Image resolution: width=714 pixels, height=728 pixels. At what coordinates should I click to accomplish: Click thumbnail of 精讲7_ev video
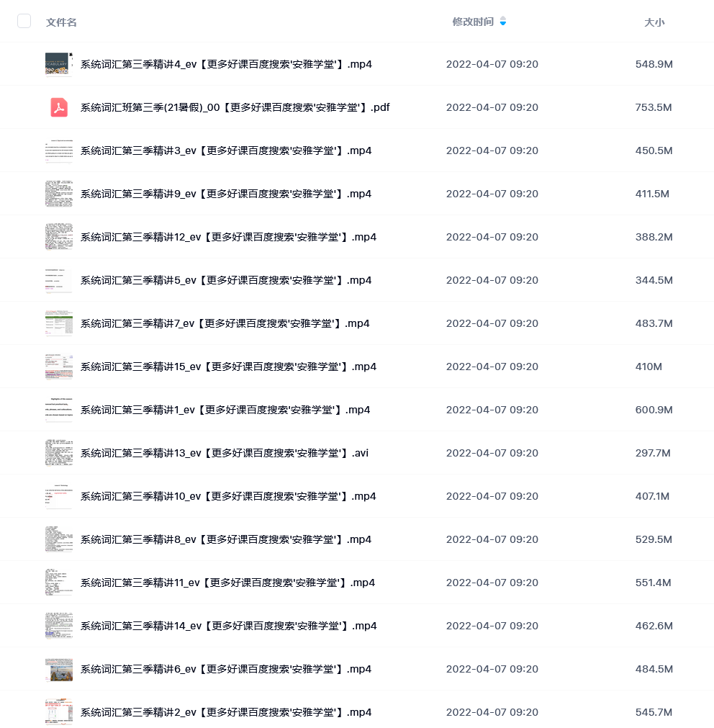pyautogui.click(x=59, y=323)
